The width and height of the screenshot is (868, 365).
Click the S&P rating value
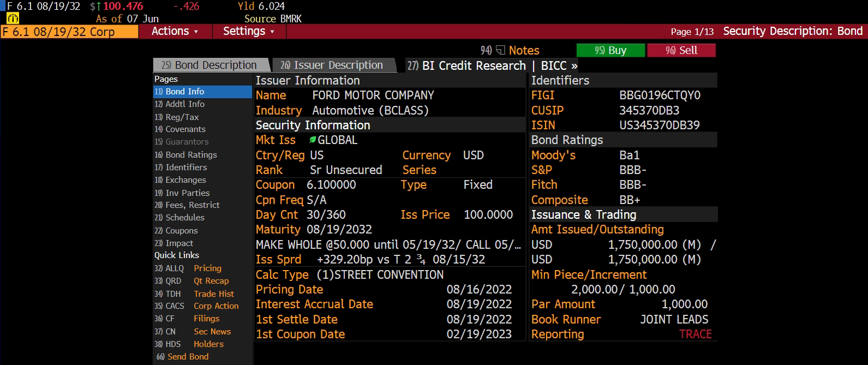[633, 170]
